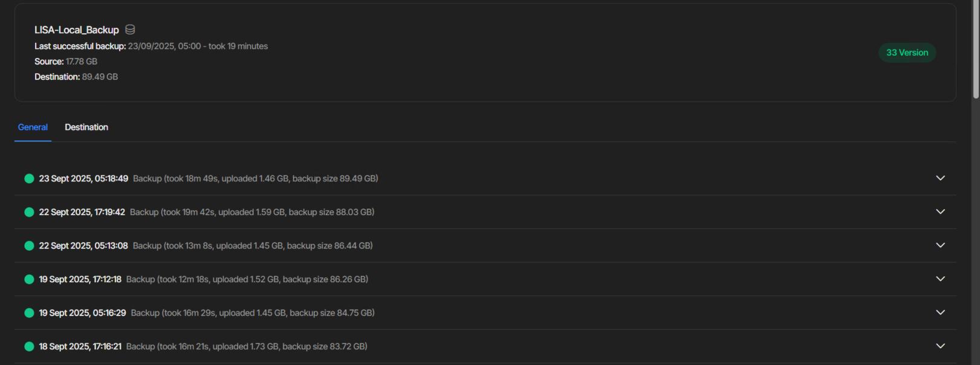The image size is (980, 365).
Task: Expand the 18 Sept 2025 17:16:21 backup chevron
Action: [940, 346]
